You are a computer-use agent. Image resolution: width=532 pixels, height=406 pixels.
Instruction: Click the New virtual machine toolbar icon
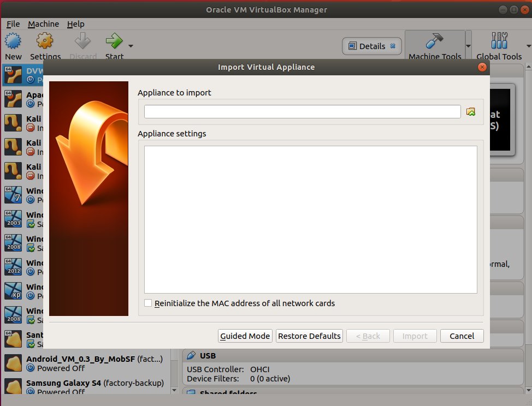click(13, 41)
